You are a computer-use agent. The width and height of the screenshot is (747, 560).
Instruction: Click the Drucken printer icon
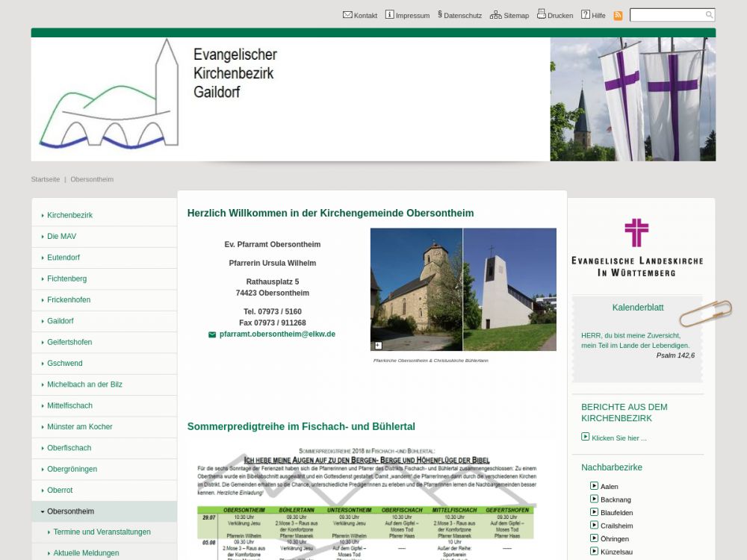point(542,14)
